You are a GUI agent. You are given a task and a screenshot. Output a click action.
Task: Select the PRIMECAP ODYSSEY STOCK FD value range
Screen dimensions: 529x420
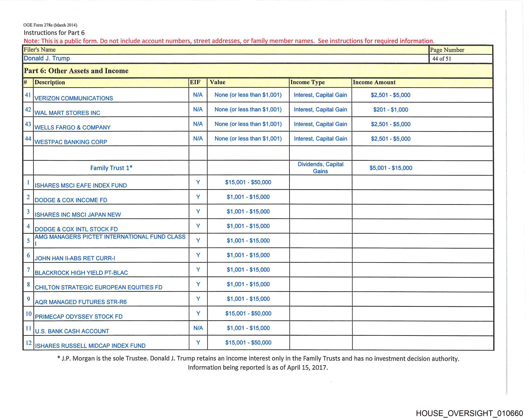[248, 314]
